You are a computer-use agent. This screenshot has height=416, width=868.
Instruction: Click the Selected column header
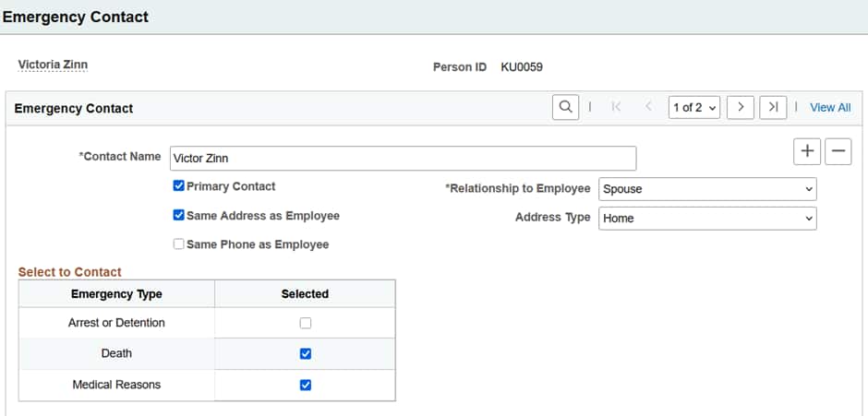tap(305, 294)
